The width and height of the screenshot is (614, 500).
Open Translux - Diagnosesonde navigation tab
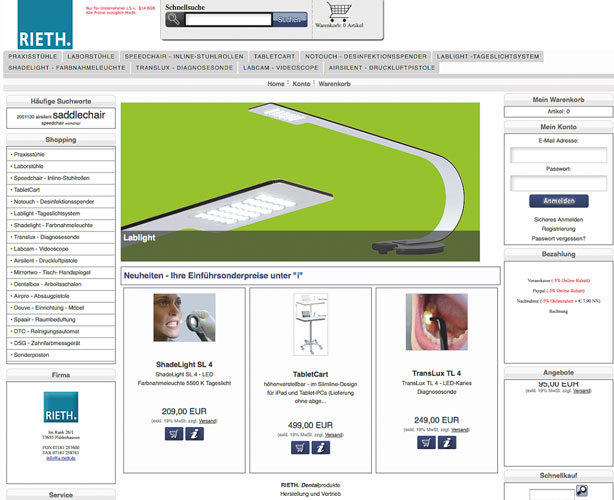(184, 68)
